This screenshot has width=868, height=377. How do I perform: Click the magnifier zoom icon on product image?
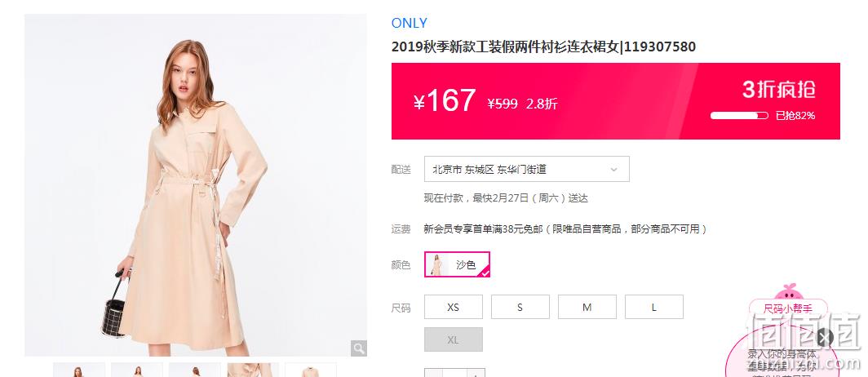tap(359, 348)
